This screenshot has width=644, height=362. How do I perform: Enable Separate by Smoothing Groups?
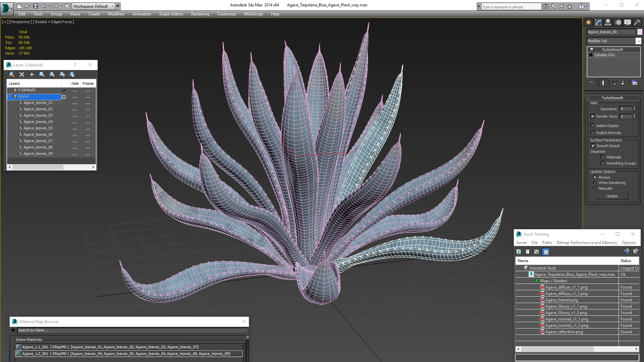tap(603, 163)
